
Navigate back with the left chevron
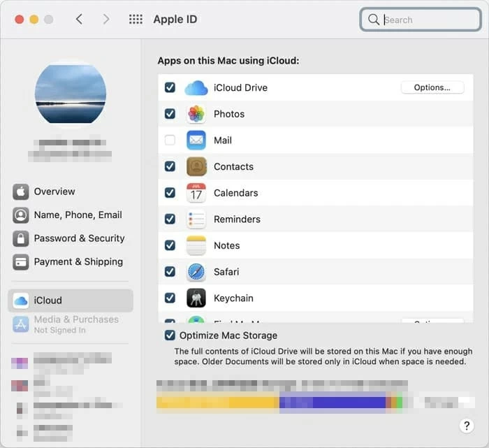tap(79, 20)
